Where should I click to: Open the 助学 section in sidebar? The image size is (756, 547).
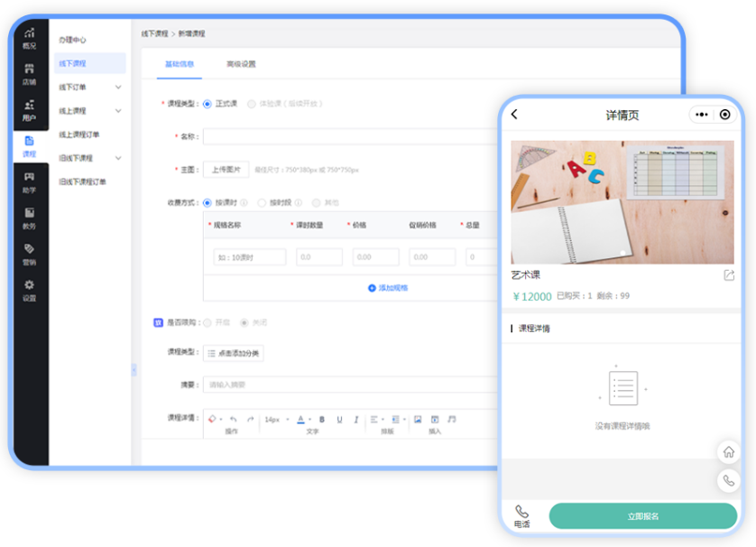(30, 183)
